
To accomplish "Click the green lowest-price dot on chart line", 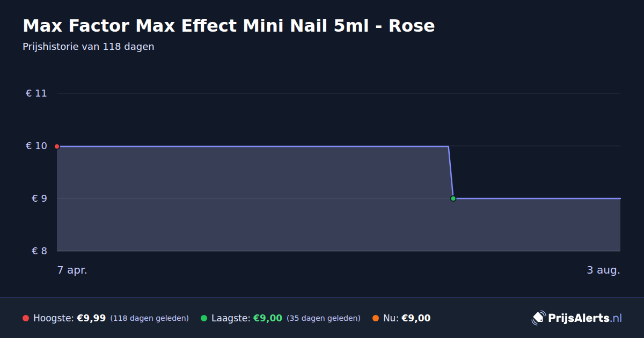I will click(453, 199).
